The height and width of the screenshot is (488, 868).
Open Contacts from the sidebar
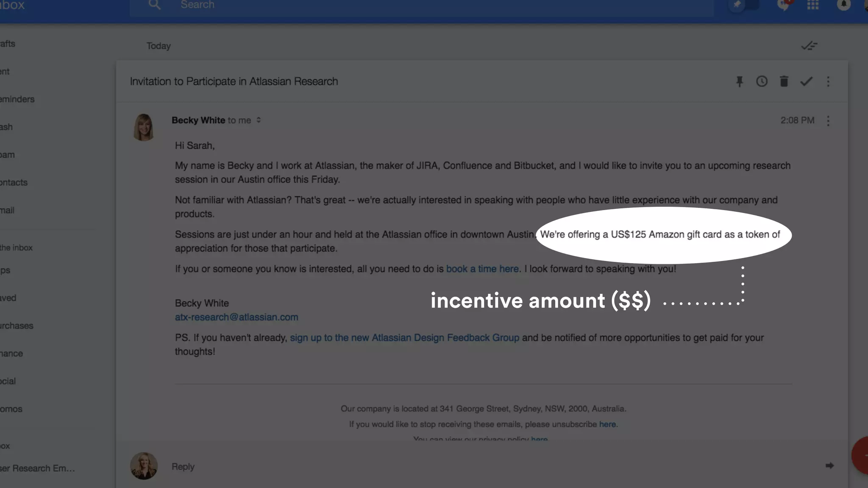click(x=14, y=183)
